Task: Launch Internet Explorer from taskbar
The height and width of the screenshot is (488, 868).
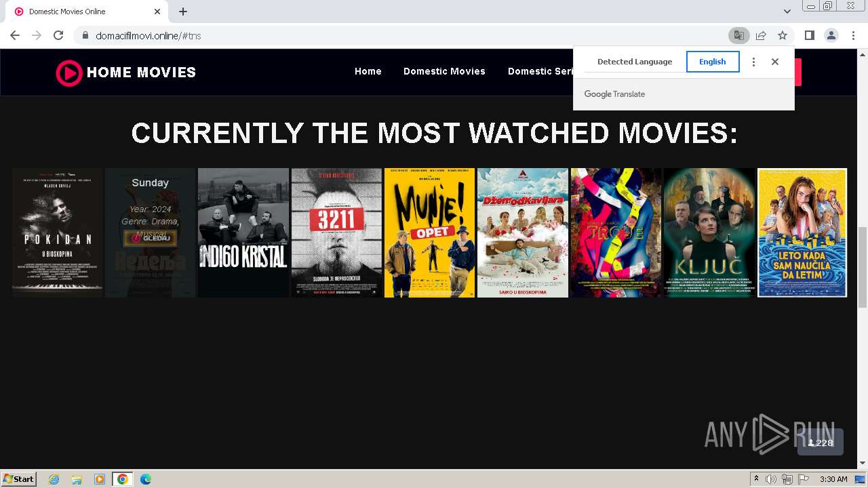Action: coord(54,479)
